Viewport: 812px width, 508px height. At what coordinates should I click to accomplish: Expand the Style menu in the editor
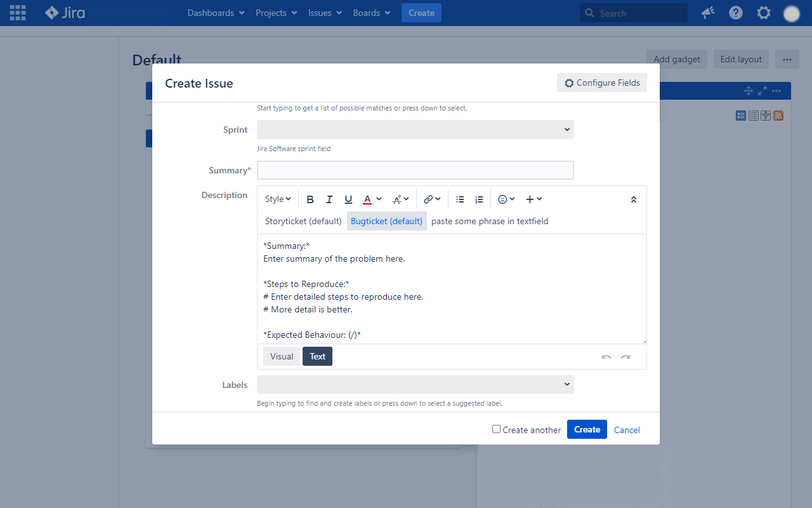(277, 199)
